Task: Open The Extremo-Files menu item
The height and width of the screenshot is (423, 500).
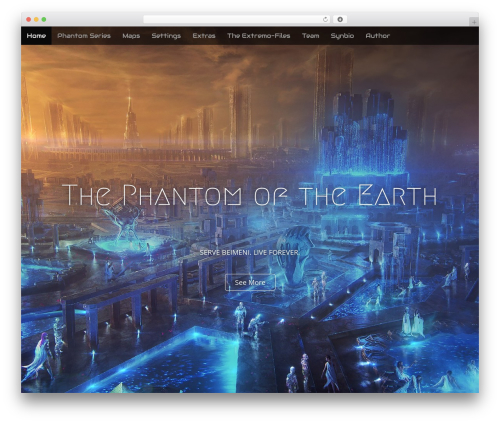Action: click(258, 36)
